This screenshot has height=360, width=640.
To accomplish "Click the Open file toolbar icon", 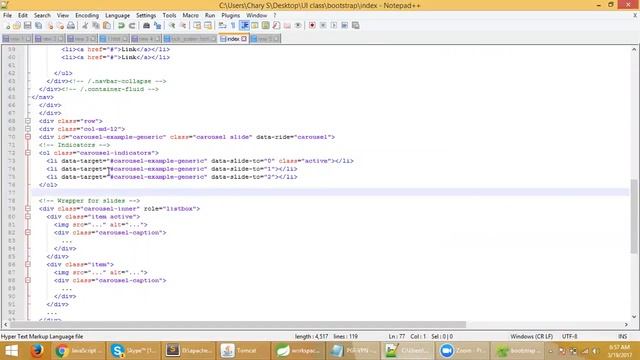I will pos(17,25).
